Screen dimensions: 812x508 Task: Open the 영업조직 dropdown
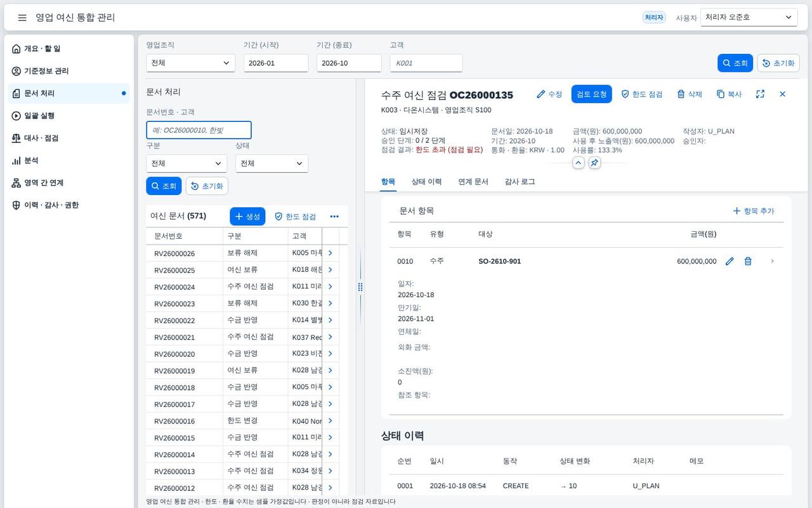pos(190,63)
